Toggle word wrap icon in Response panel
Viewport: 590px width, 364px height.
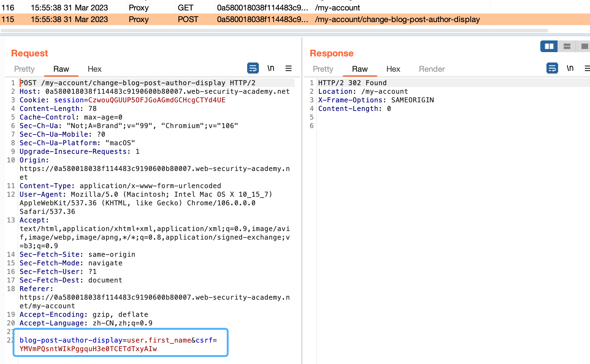(x=552, y=68)
